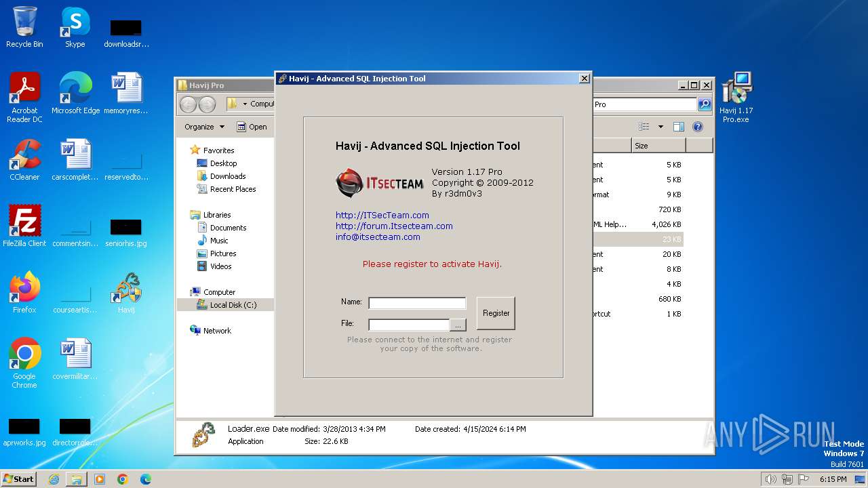Select the downloadsr desktop file

click(126, 33)
